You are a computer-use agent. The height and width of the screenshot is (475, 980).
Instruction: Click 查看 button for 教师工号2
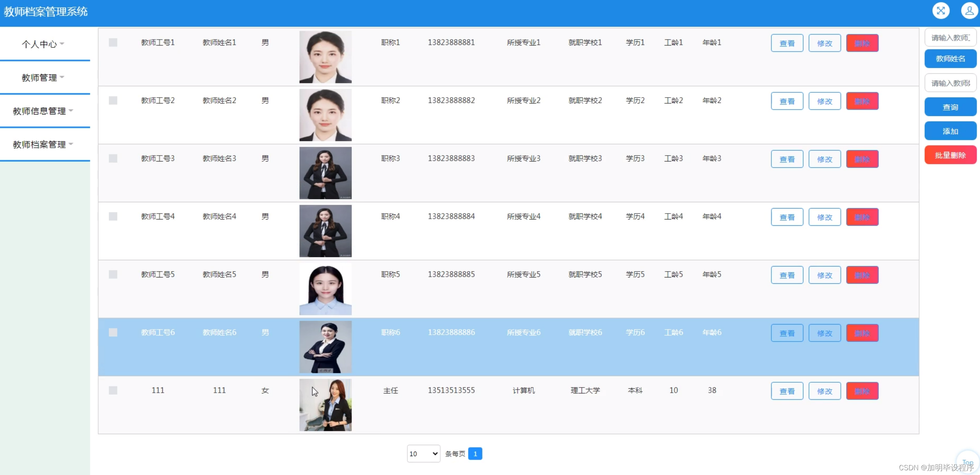787,101
